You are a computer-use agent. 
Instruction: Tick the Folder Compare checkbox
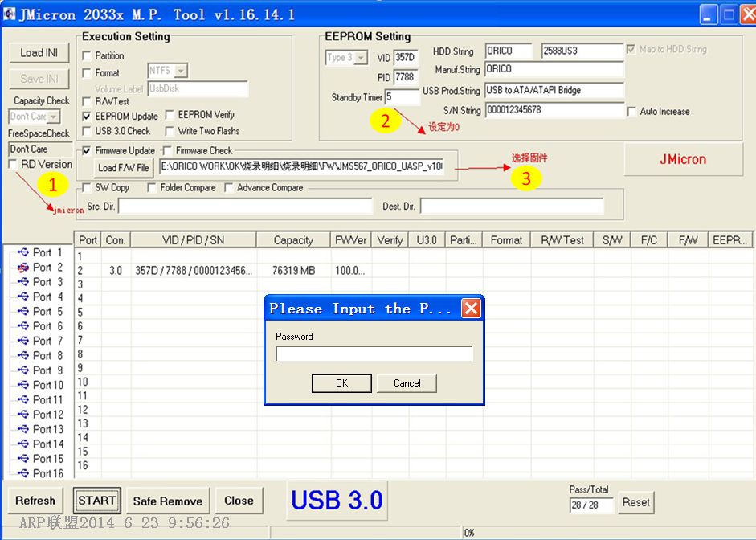(x=152, y=187)
